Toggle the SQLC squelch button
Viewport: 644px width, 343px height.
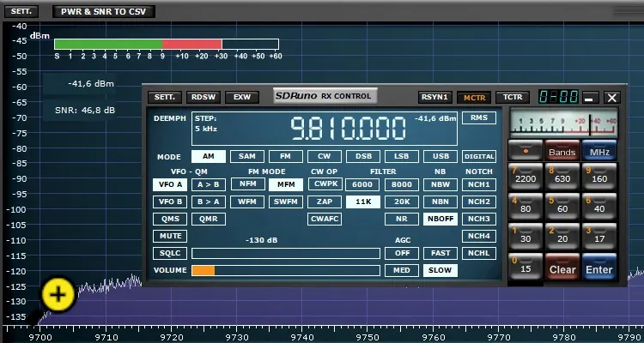[170, 254]
